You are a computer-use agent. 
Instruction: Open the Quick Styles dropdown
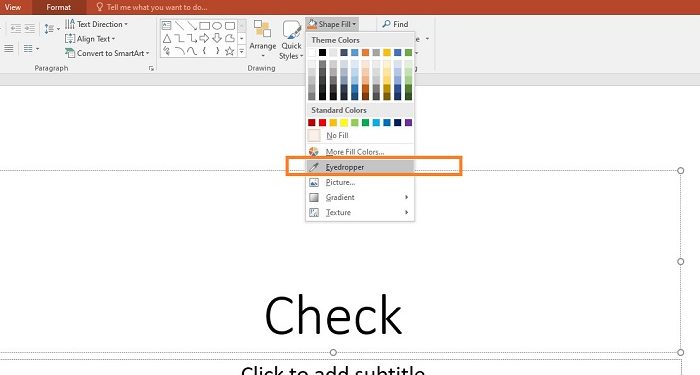point(291,40)
